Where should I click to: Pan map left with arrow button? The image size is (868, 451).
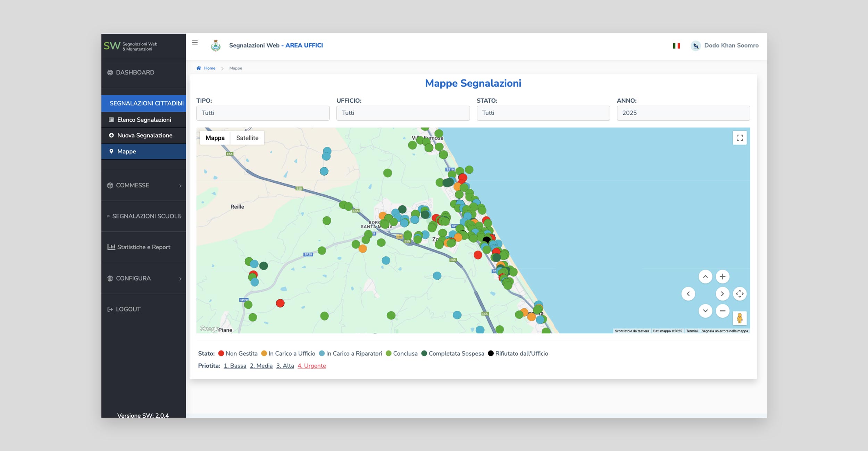[x=688, y=294]
